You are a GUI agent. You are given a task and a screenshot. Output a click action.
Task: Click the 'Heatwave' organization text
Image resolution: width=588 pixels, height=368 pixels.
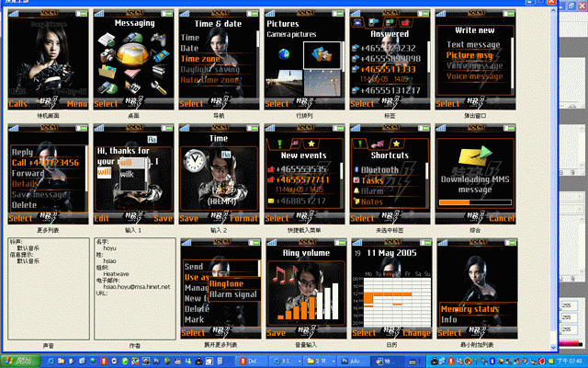click(116, 274)
